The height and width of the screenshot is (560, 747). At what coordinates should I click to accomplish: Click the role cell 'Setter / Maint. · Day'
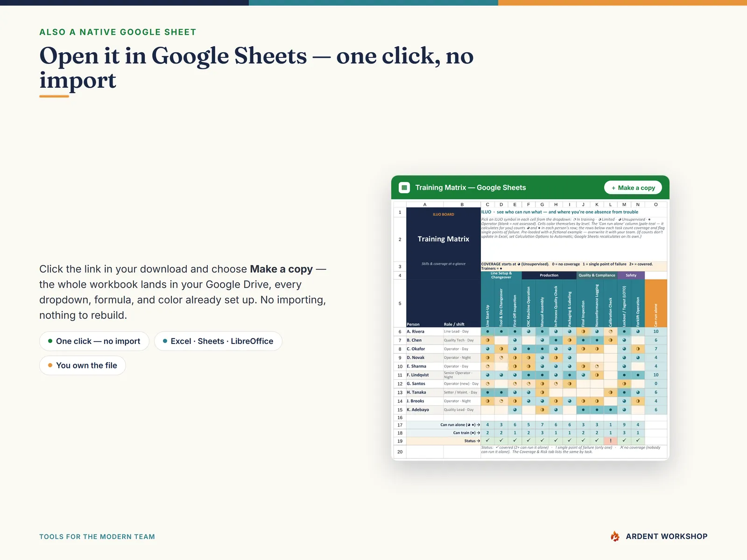click(462, 392)
